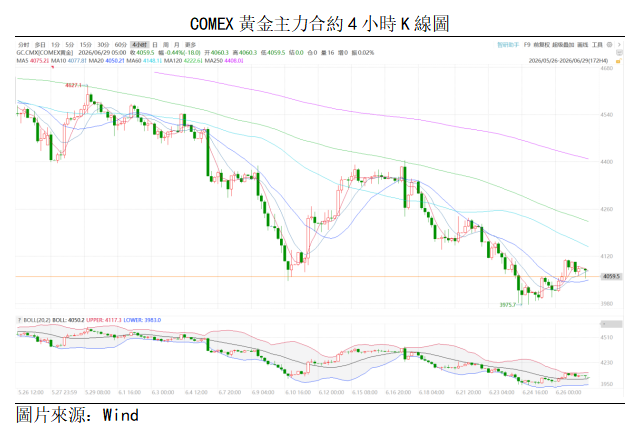Switch to the 日 daily K-line tab
This screenshot has height=434, width=640.
coord(155,45)
